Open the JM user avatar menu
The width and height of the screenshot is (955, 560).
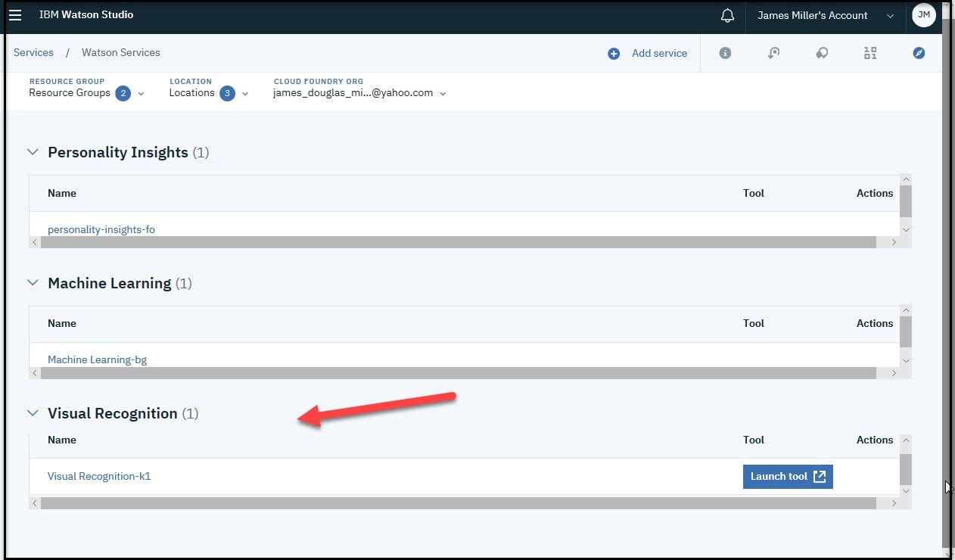pyautogui.click(x=924, y=14)
